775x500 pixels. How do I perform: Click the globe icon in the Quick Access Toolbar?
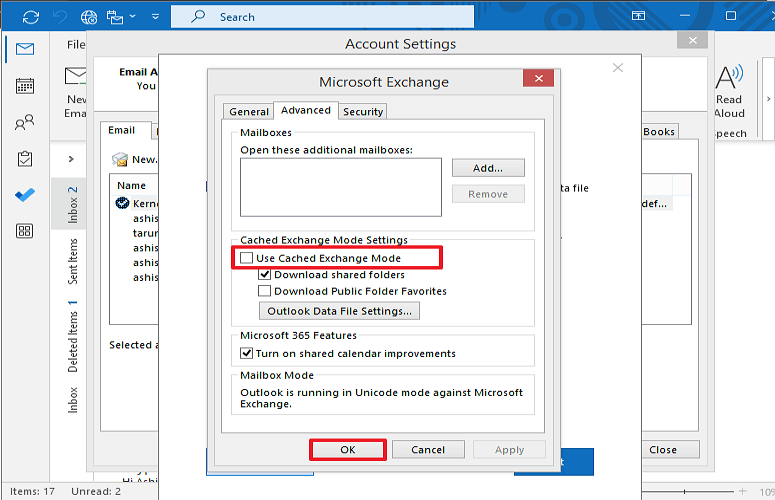[x=89, y=17]
